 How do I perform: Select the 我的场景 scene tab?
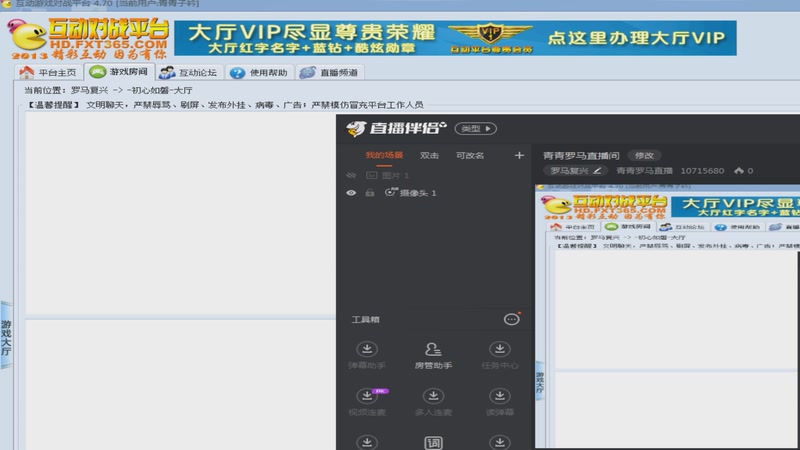point(384,155)
